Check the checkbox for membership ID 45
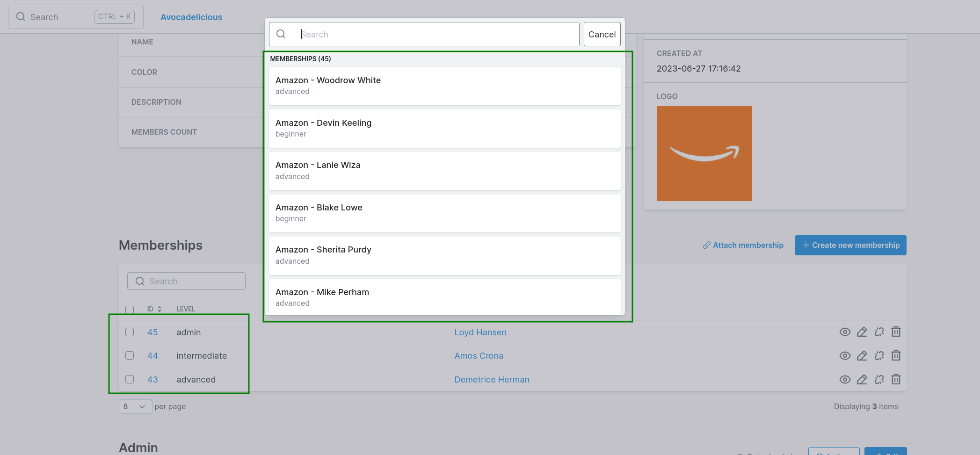The image size is (980, 455). click(130, 332)
